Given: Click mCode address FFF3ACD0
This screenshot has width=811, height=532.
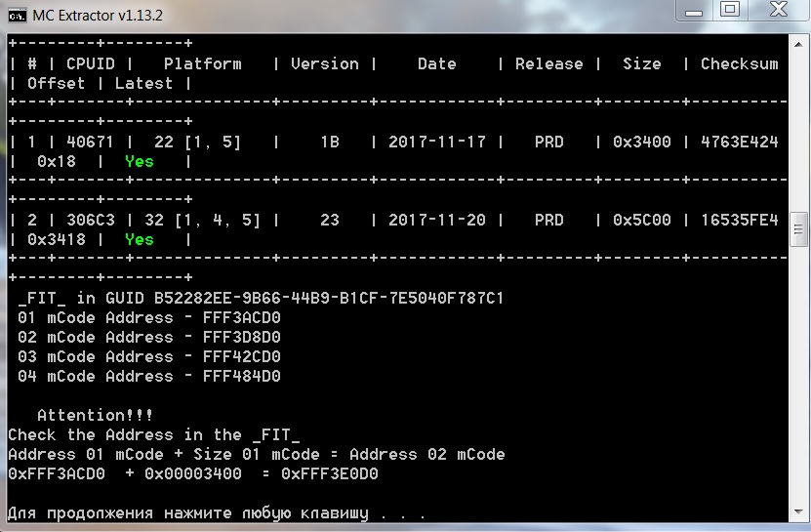Looking at the screenshot, I should coord(241,318).
